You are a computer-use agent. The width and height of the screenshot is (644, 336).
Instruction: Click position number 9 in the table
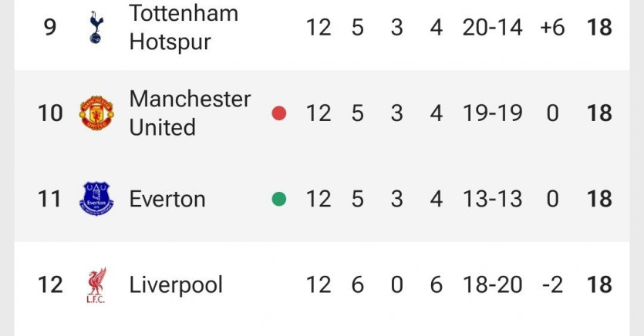click(x=50, y=28)
